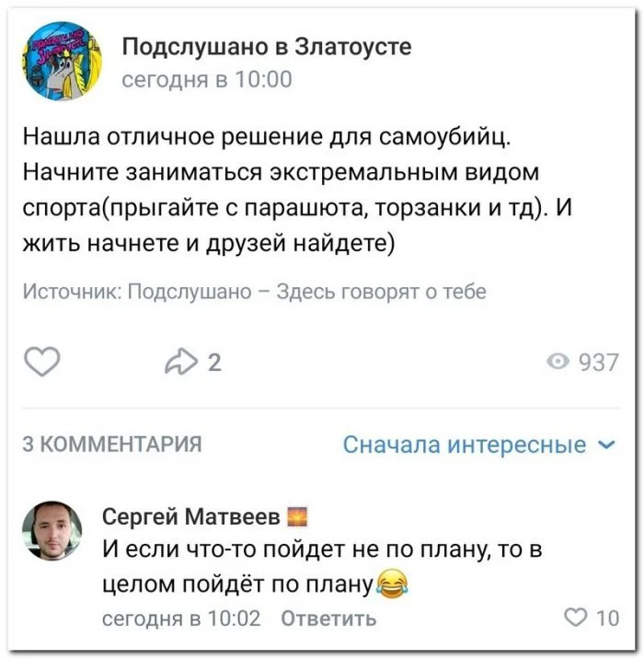
Task: Click the 3 комментария header
Action: pyautogui.click(x=110, y=446)
